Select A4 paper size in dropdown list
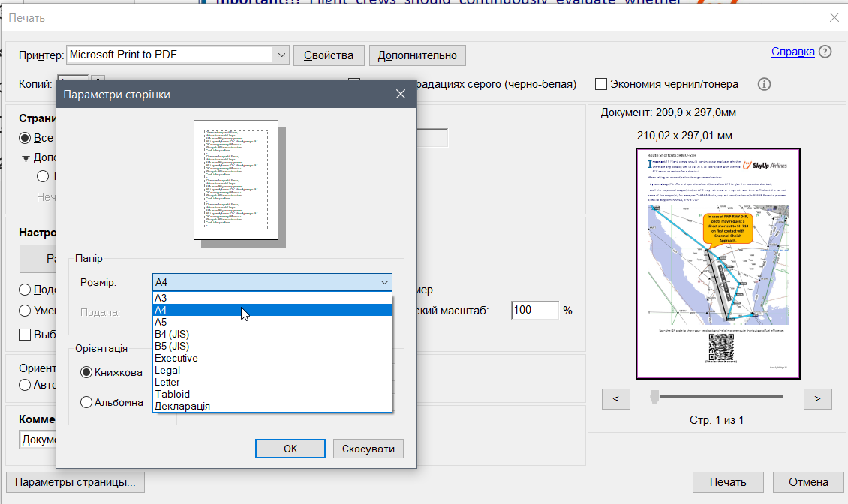This screenshot has height=504, width=848. pyautogui.click(x=272, y=310)
